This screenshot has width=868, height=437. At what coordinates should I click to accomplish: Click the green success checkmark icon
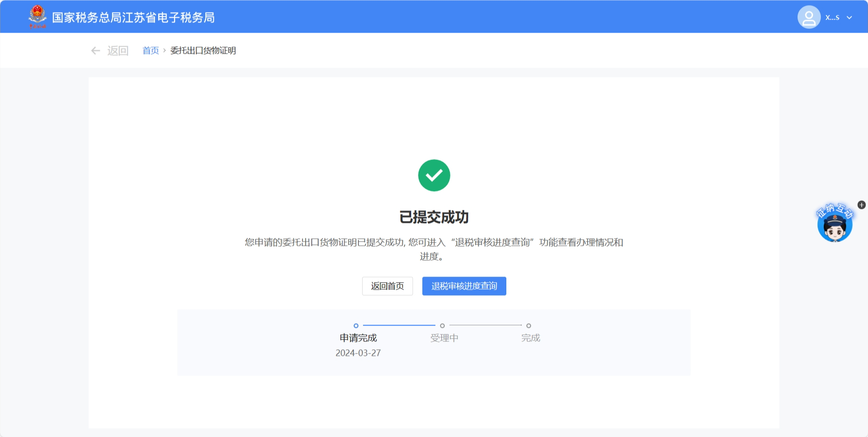pos(434,175)
